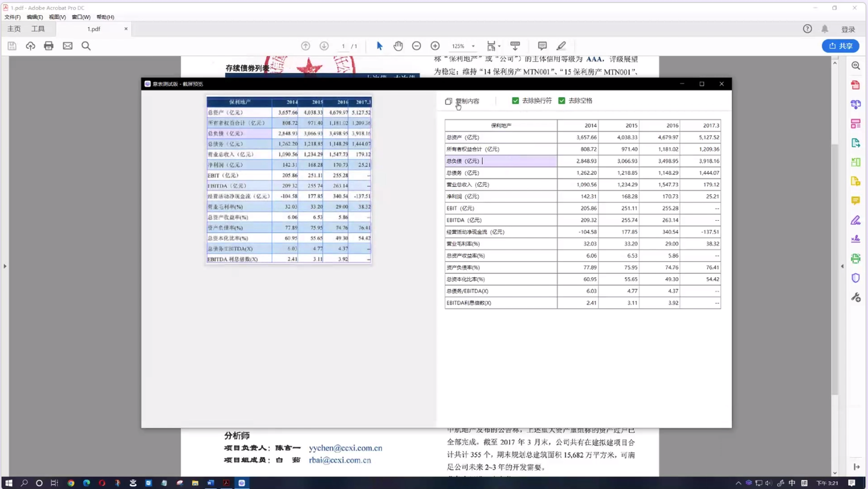Screen dimensions: 868x489
Task: Open the Protect tool shield icon
Action: [x=855, y=278]
